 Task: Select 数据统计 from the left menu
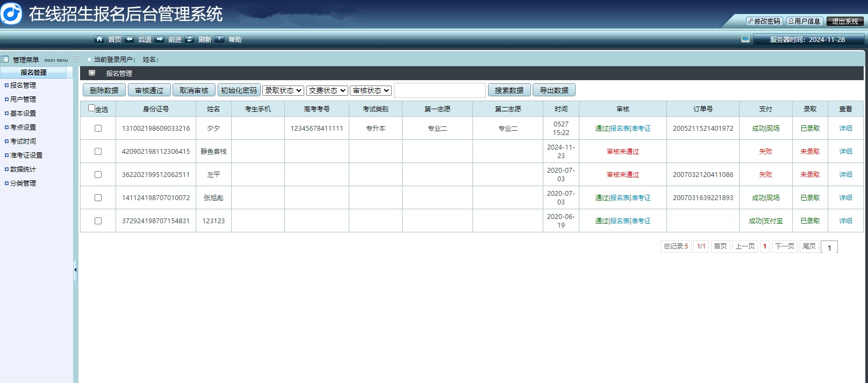[23, 169]
